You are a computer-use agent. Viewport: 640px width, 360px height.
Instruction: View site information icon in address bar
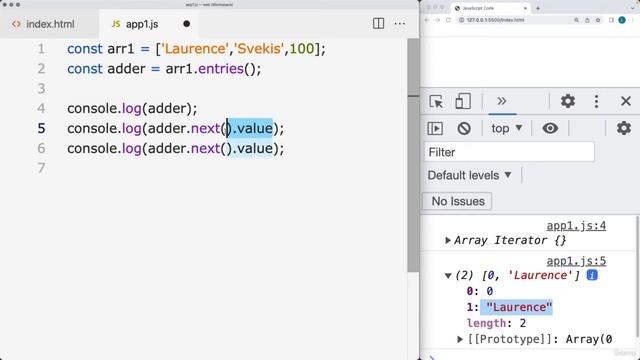click(461, 20)
